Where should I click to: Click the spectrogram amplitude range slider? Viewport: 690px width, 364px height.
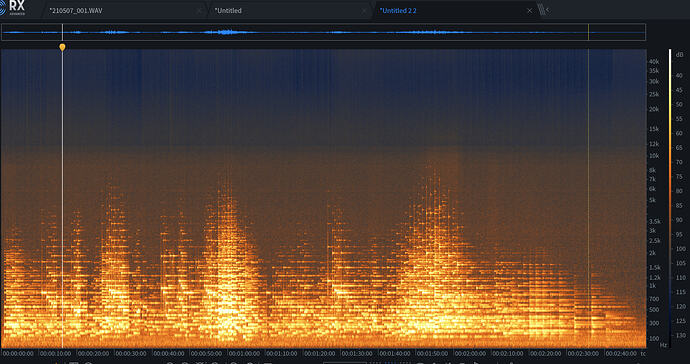670,198
